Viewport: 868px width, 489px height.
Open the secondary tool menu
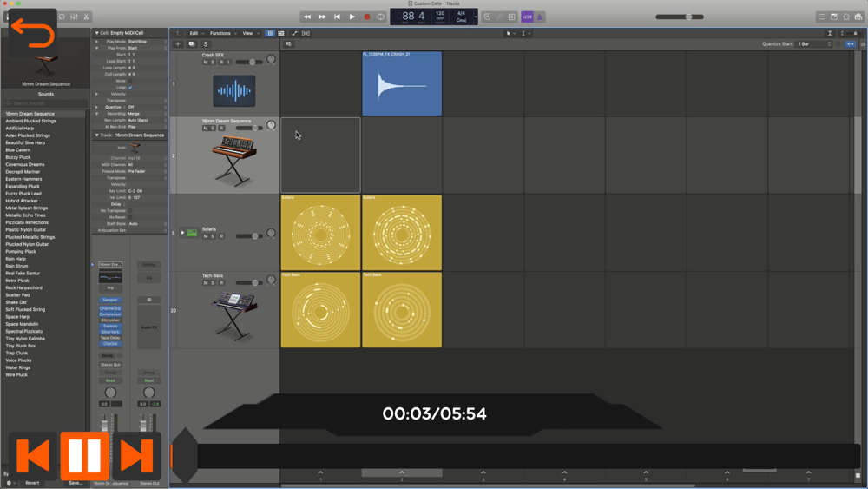point(525,33)
